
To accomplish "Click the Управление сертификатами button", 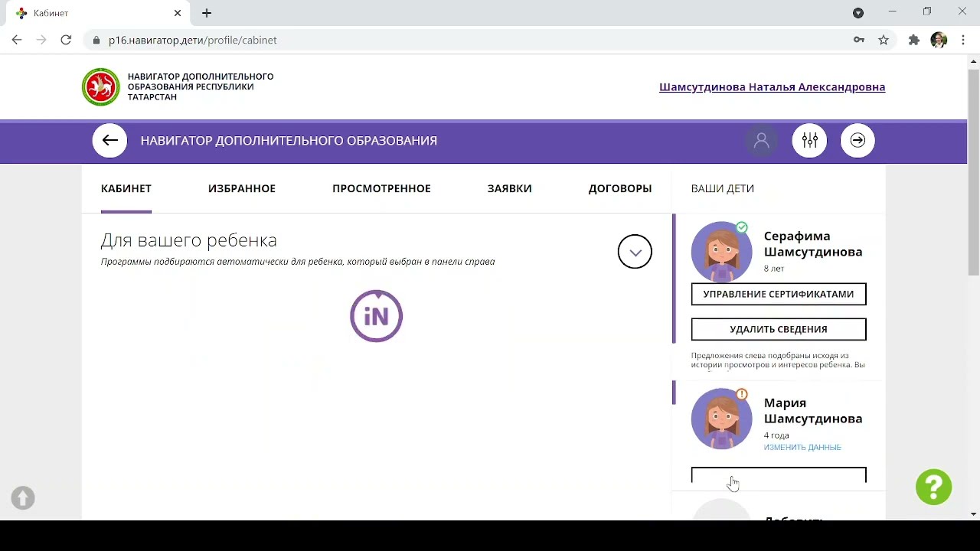I will (779, 294).
